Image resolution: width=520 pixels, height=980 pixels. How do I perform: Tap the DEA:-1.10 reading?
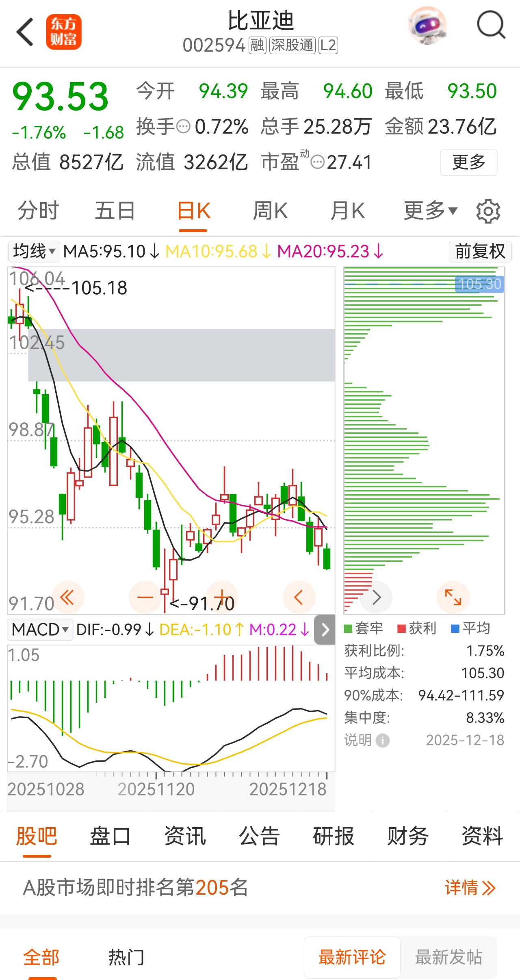pyautogui.click(x=202, y=630)
